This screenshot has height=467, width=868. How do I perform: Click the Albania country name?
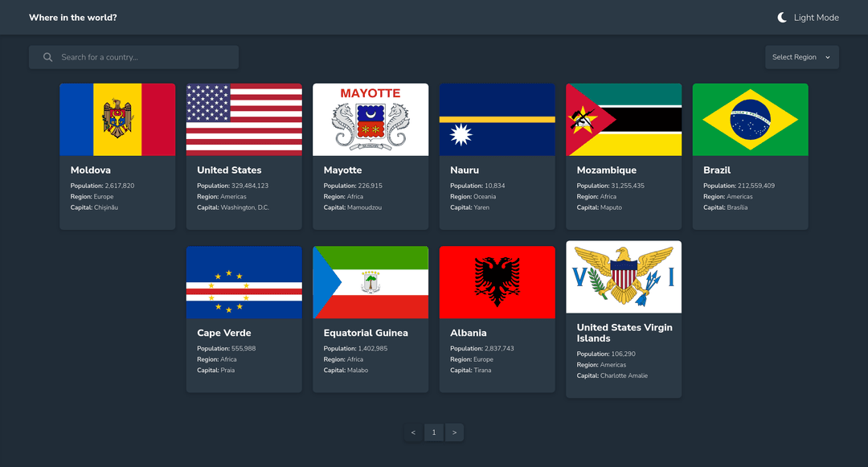[x=469, y=333]
